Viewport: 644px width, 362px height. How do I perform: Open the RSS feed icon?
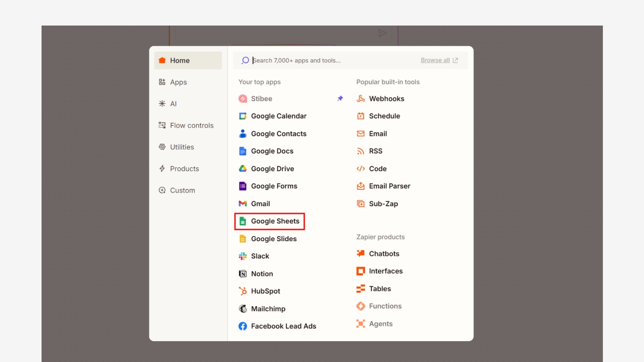[361, 151]
